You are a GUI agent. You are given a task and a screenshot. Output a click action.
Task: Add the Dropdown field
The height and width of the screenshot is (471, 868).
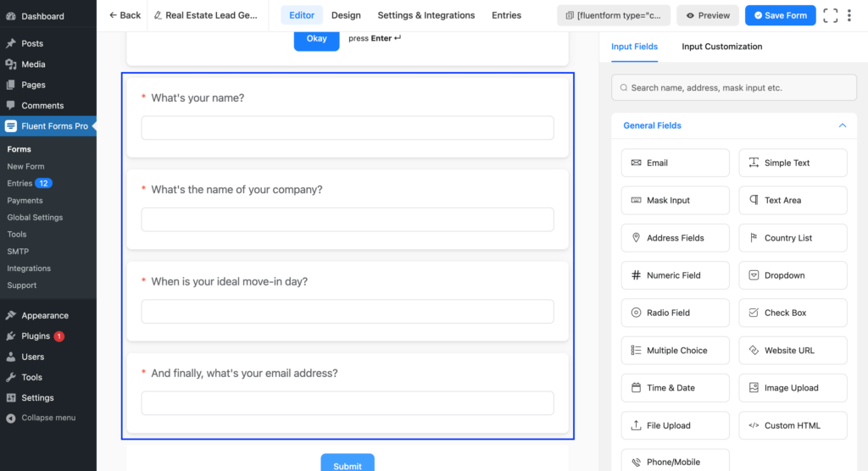coord(793,275)
